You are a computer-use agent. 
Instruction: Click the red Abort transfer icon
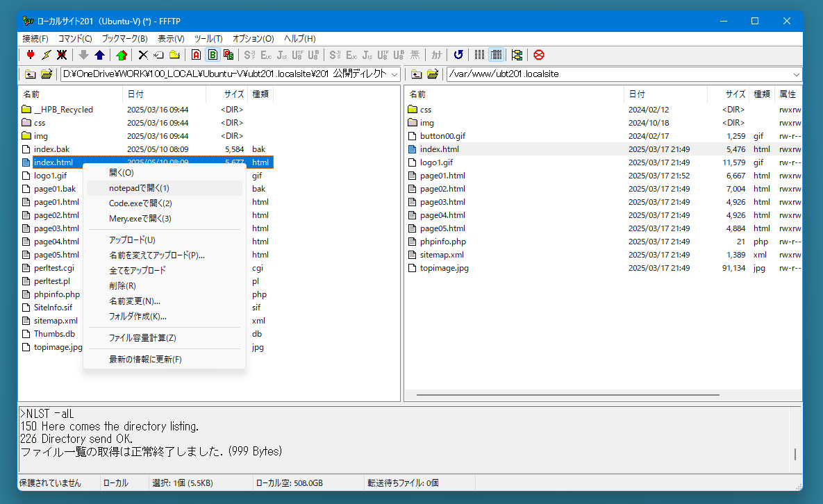point(538,55)
